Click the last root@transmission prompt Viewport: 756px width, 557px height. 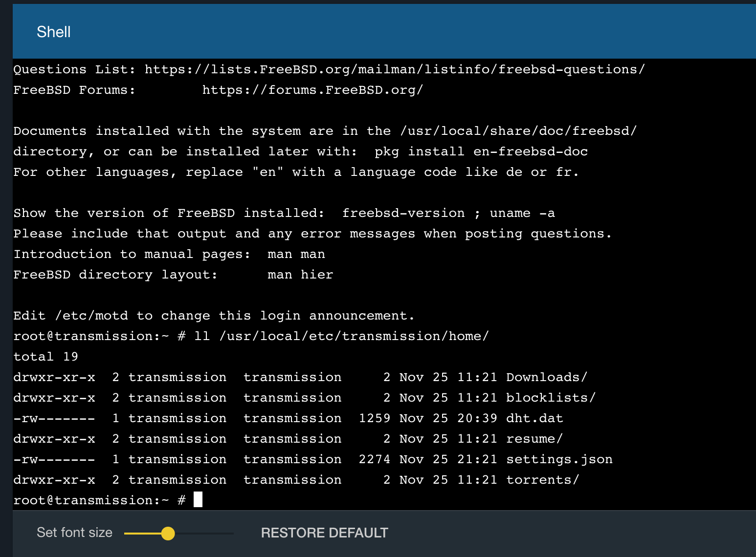click(100, 500)
